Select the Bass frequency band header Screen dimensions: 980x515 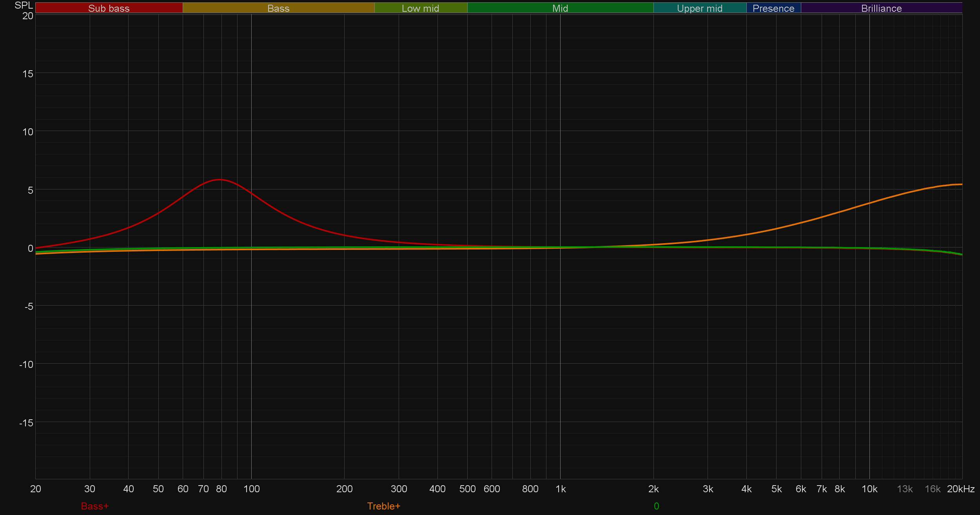[x=278, y=8]
